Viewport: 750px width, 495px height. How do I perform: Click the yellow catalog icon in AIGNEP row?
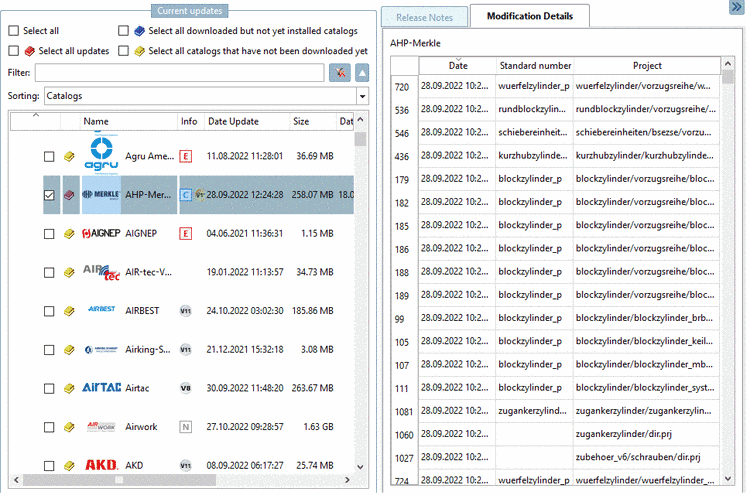[69, 234]
